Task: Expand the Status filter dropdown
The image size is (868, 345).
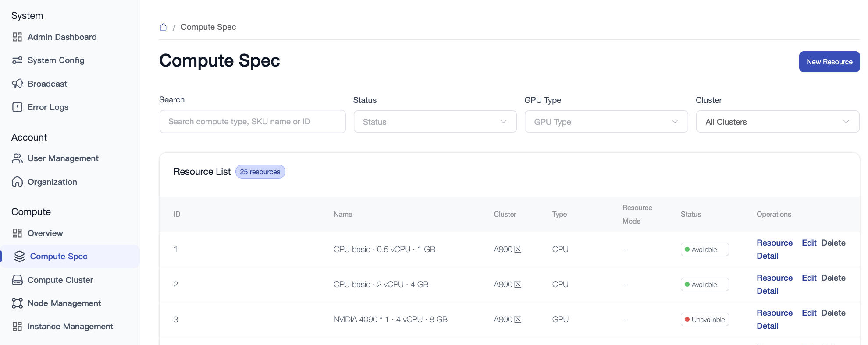Action: tap(435, 122)
